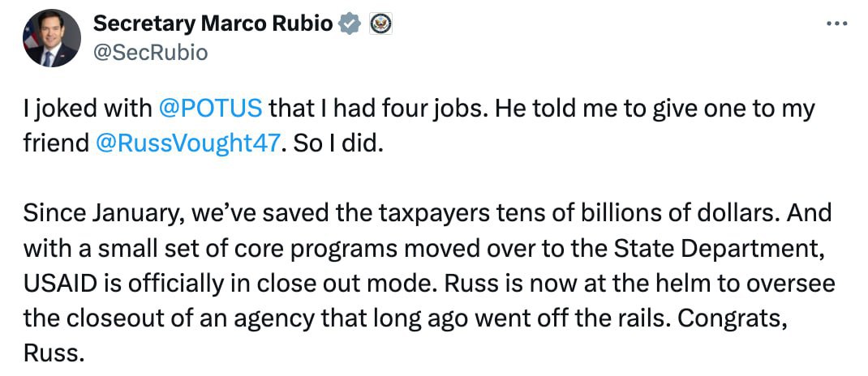Click the "I joked with" opening text
This screenshot has height=376, width=868.
pyautogui.click(x=86, y=108)
